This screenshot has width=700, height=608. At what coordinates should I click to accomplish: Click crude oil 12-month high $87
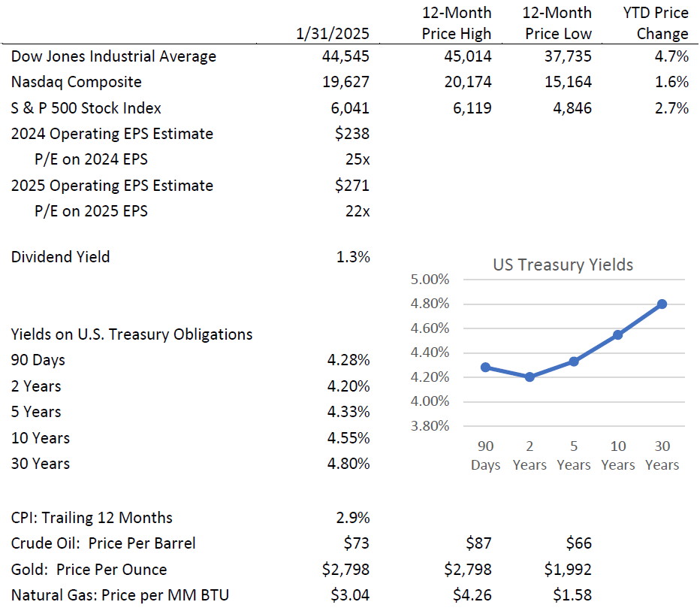coord(478,543)
